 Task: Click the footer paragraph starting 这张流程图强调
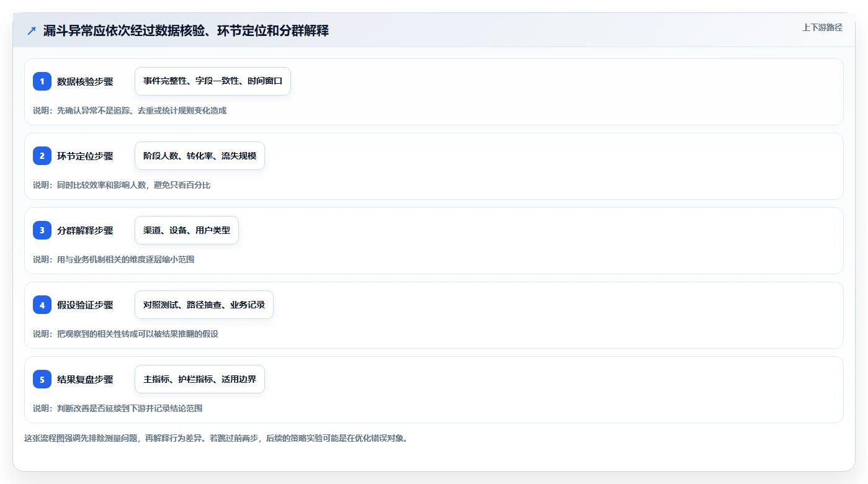pos(216,438)
